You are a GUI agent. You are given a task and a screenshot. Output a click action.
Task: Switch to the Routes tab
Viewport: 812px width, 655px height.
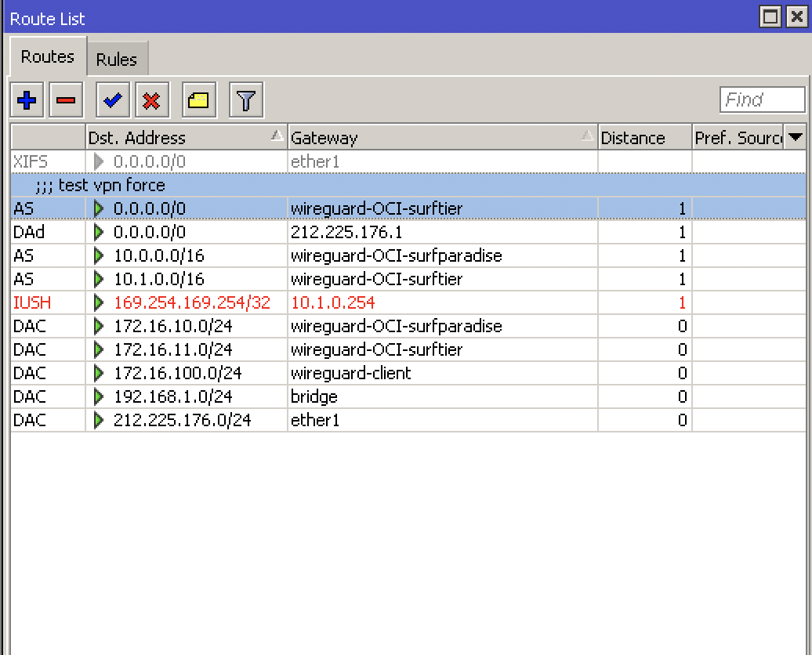click(48, 56)
